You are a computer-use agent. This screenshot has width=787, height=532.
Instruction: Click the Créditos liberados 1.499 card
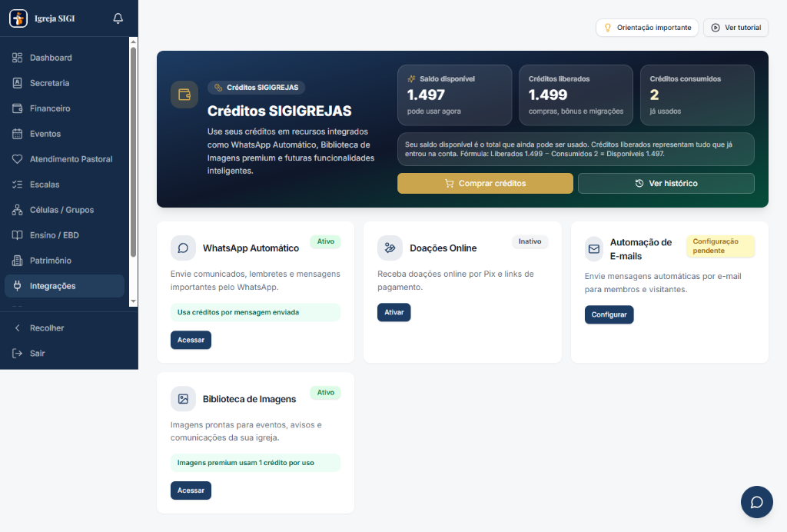[576, 95]
